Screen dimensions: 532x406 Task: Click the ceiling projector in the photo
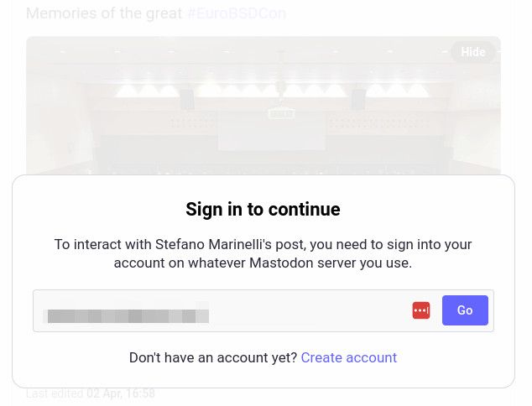coord(281,112)
